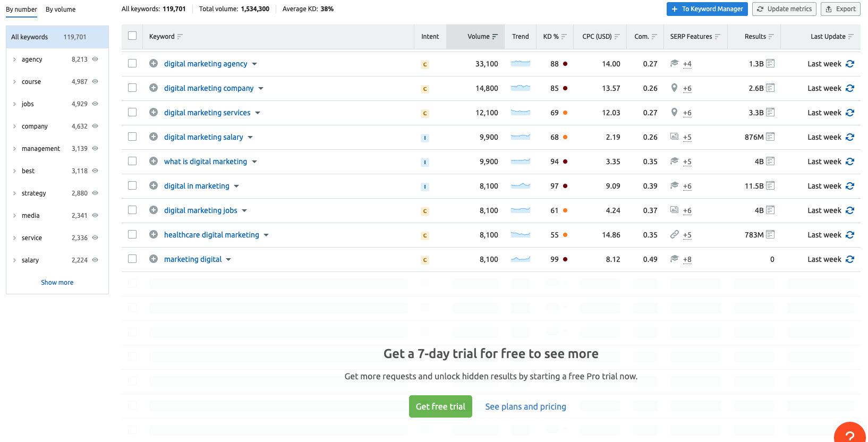
Task: Click the Get free trial button
Action: pyautogui.click(x=440, y=406)
